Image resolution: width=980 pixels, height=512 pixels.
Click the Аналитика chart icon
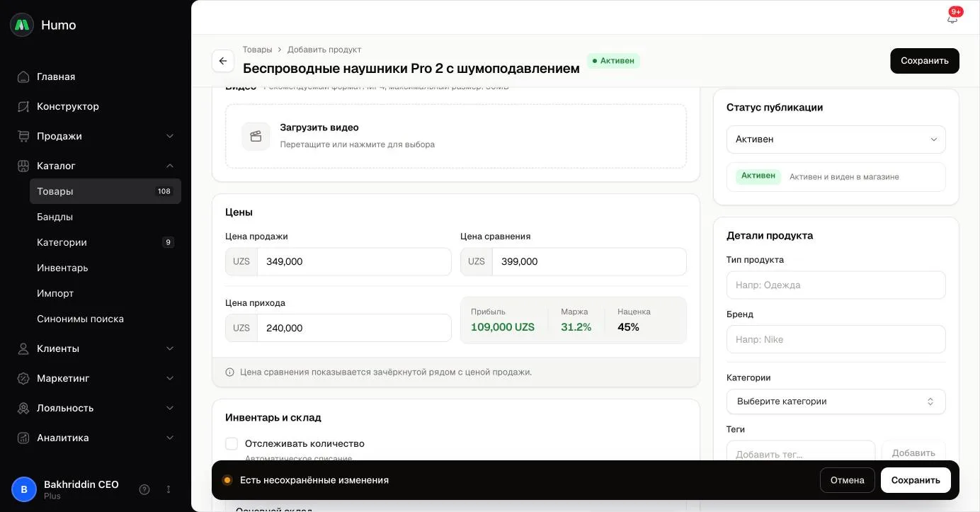click(x=23, y=438)
